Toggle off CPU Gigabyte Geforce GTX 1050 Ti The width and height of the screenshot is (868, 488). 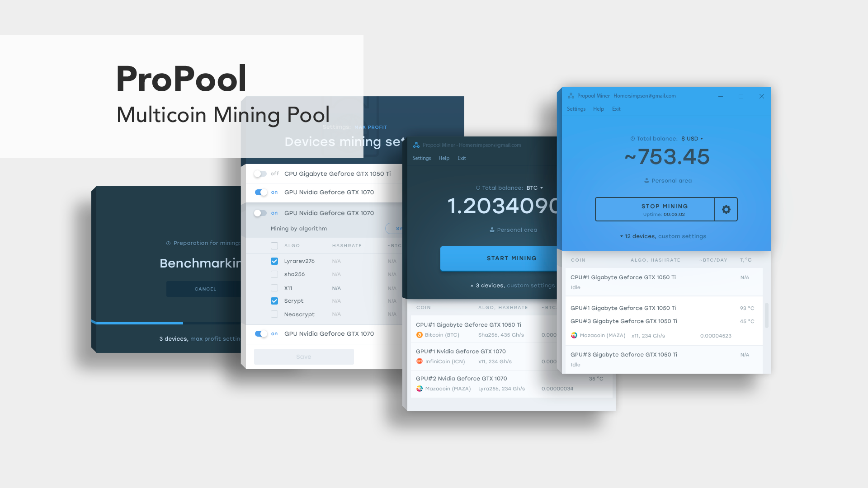259,174
